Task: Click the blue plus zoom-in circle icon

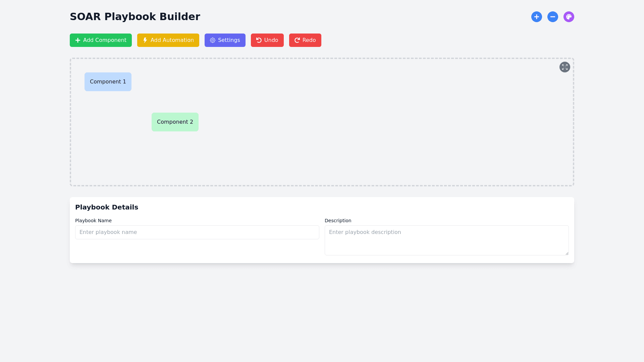Action: [537, 17]
